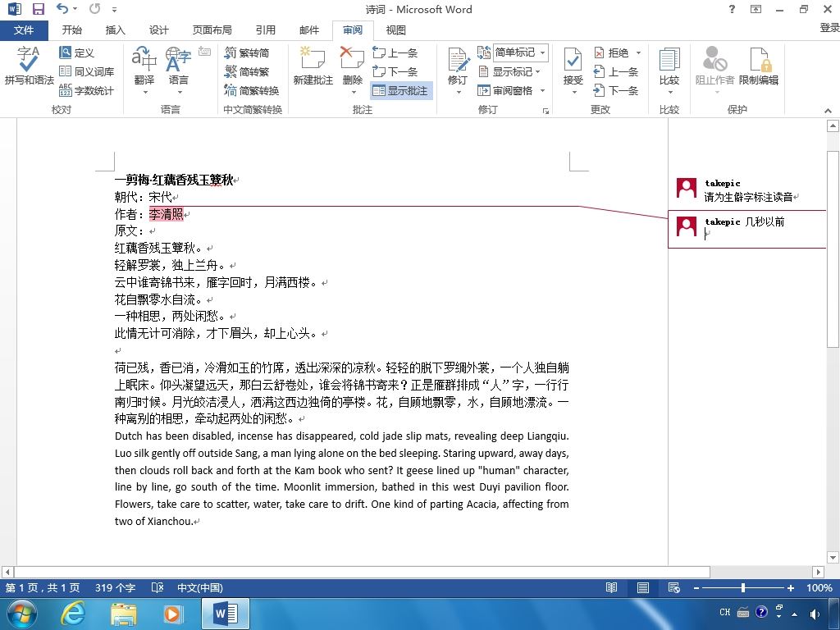The image size is (840, 630).
Task: Click the new comment reply input area
Action: point(764,234)
